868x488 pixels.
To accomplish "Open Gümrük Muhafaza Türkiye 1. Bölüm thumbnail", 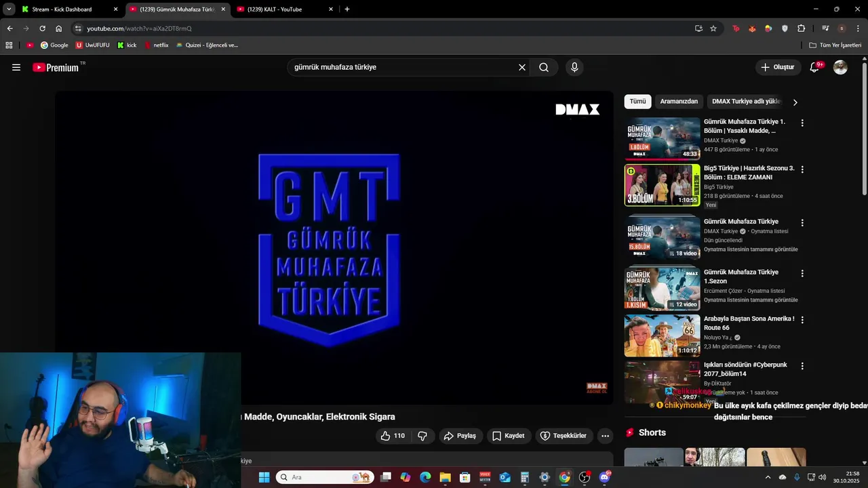I will (x=662, y=138).
